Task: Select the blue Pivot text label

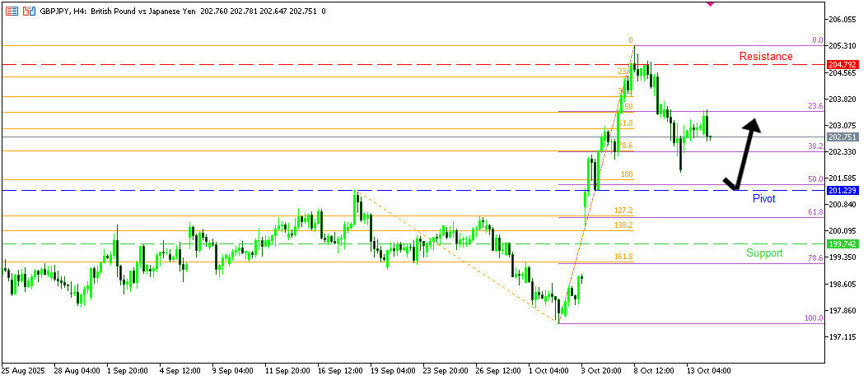Action: coord(763,199)
